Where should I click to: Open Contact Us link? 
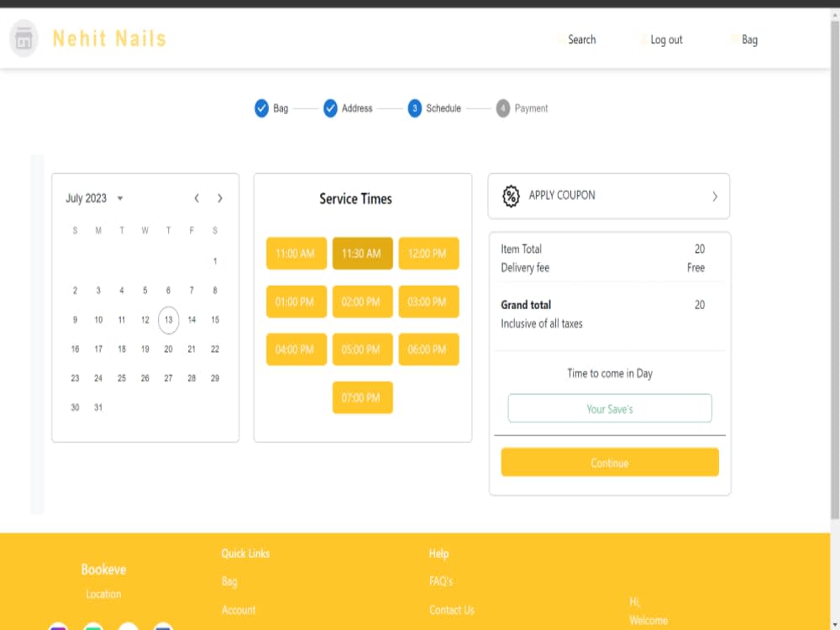pos(452,610)
